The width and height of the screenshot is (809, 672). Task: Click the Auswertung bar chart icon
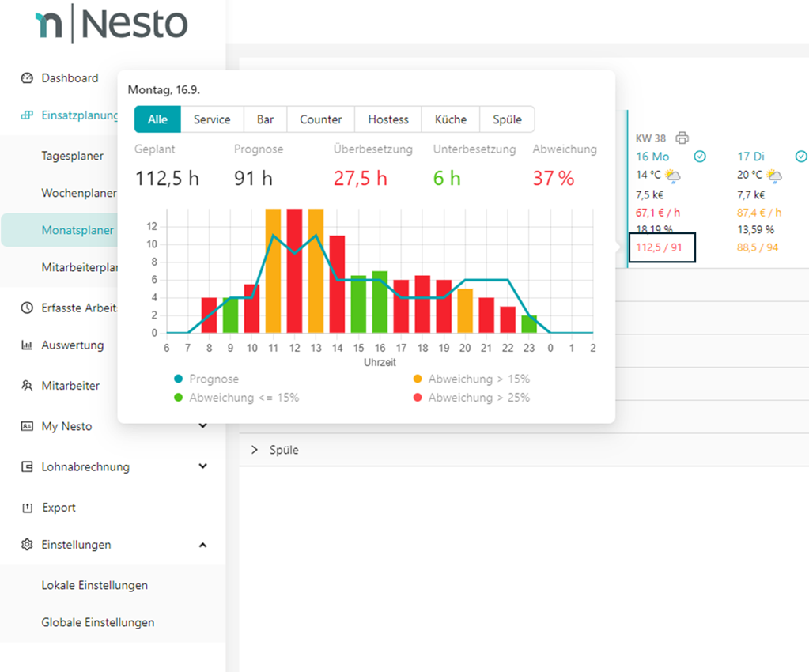pyautogui.click(x=27, y=345)
